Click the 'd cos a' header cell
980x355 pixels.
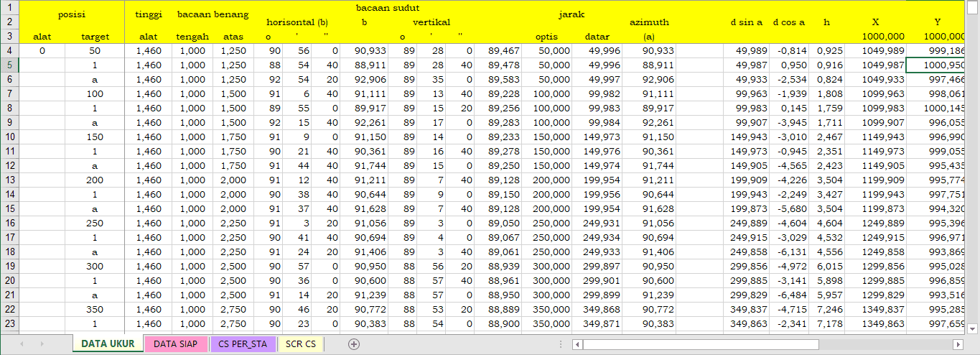pyautogui.click(x=789, y=22)
